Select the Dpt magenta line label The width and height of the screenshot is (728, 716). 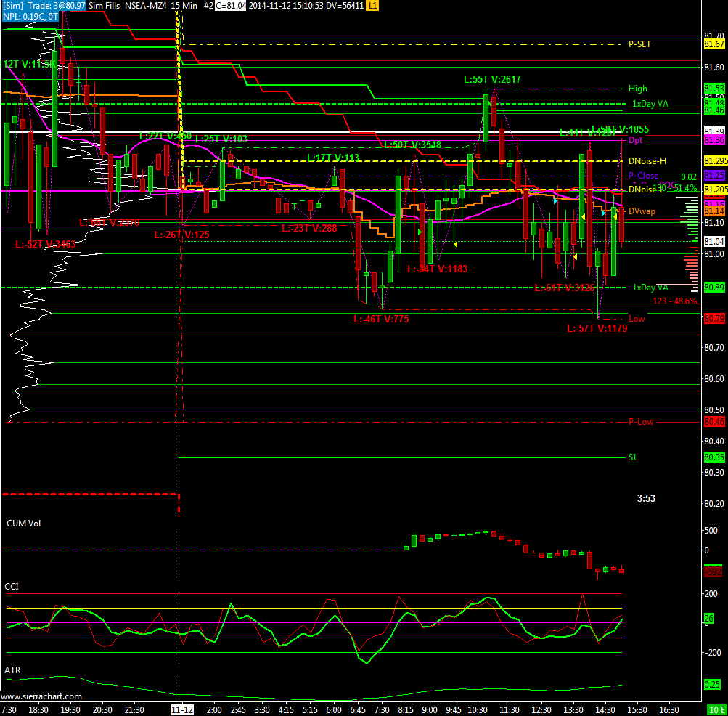[635, 140]
